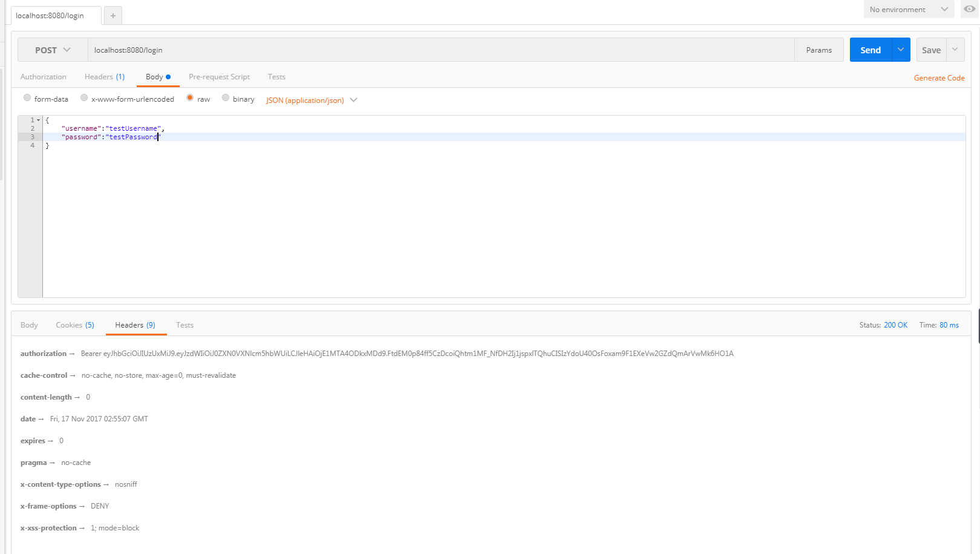This screenshot has height=554, width=980.
Task: Click the content-length header name
Action: [x=46, y=397]
